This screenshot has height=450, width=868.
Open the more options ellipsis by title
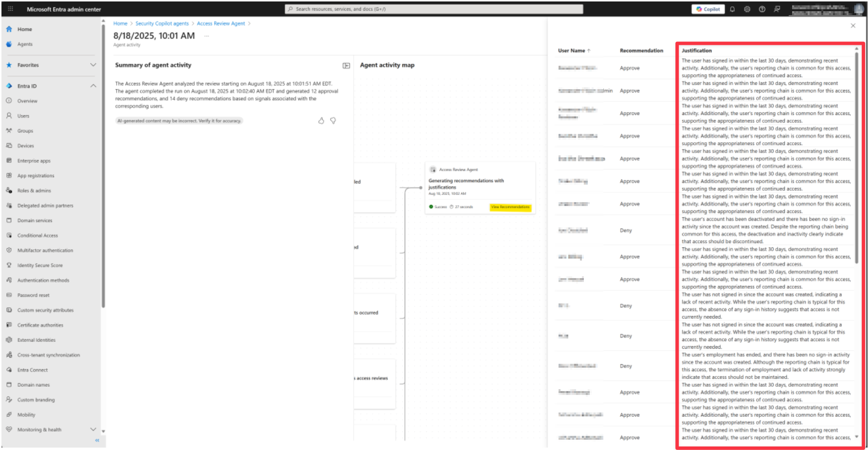tap(207, 36)
